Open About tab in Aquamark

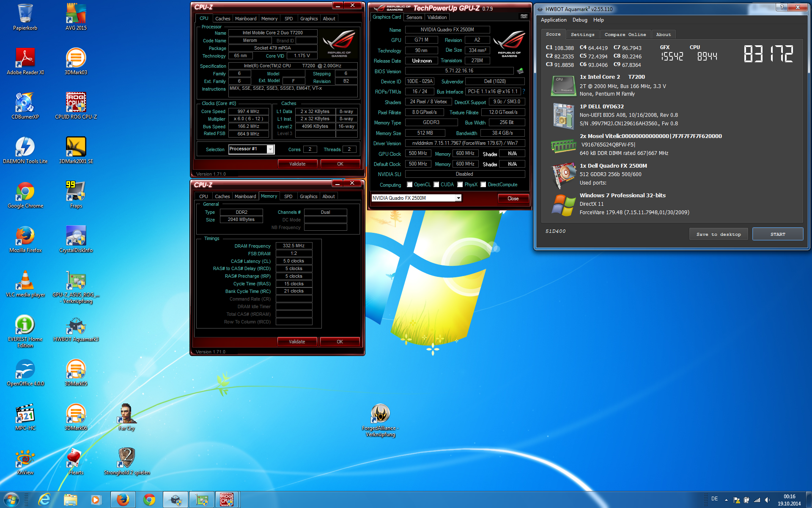tap(663, 35)
